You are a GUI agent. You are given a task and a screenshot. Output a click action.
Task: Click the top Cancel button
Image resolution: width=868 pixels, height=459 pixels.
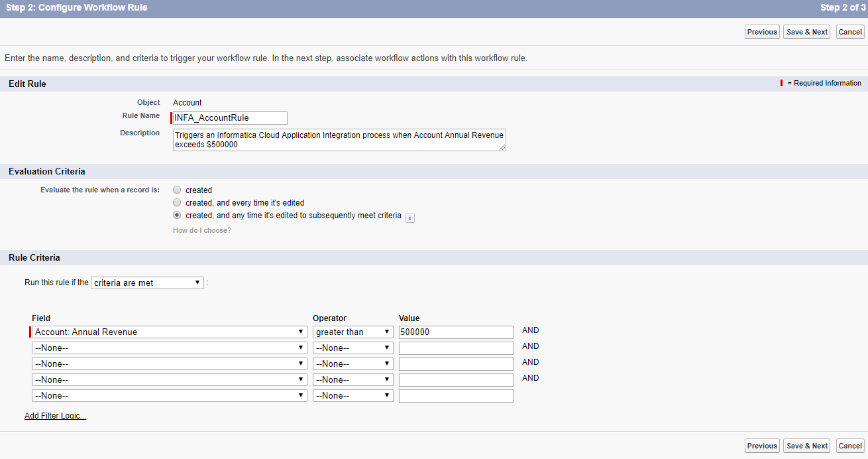click(850, 32)
